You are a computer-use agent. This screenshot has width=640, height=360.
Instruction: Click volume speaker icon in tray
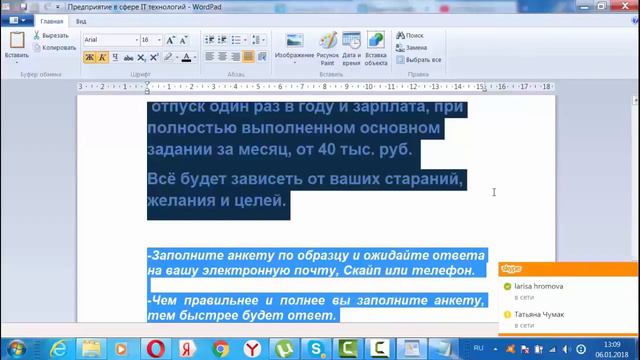click(x=566, y=349)
